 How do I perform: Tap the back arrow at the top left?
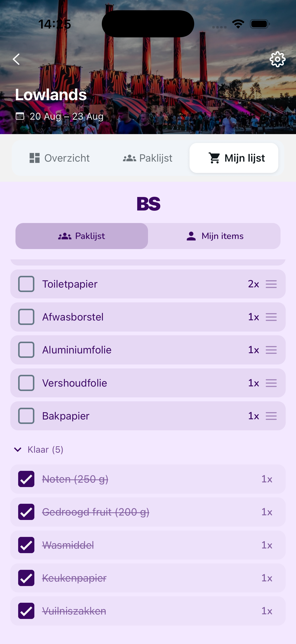click(x=16, y=59)
